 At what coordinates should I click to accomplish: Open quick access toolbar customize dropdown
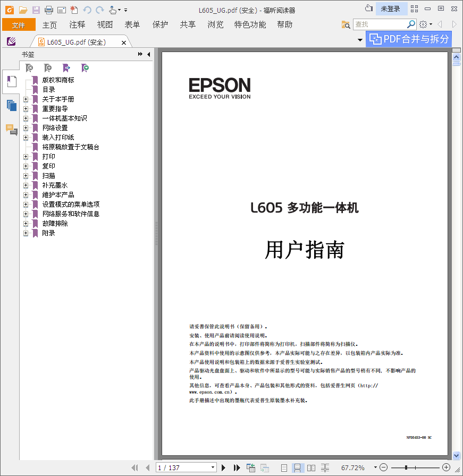(x=125, y=10)
